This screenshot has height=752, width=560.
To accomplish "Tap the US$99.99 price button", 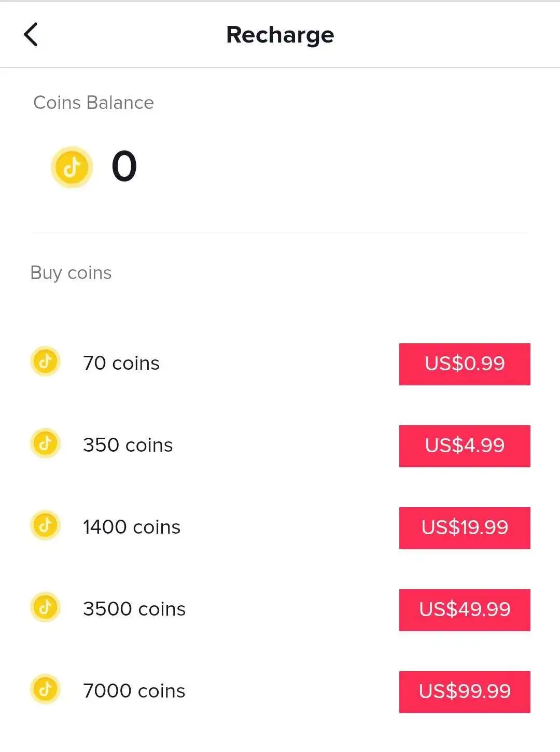I will point(465,692).
